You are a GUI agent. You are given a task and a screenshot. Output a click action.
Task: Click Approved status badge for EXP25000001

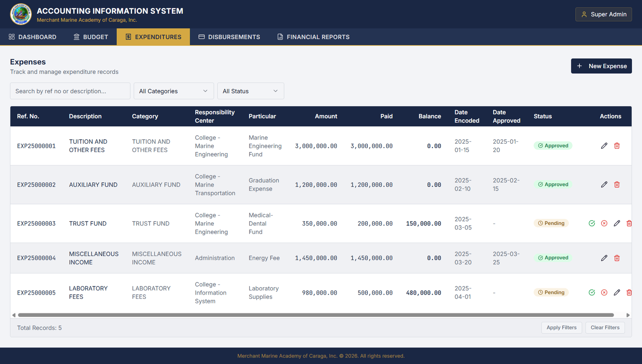(553, 146)
